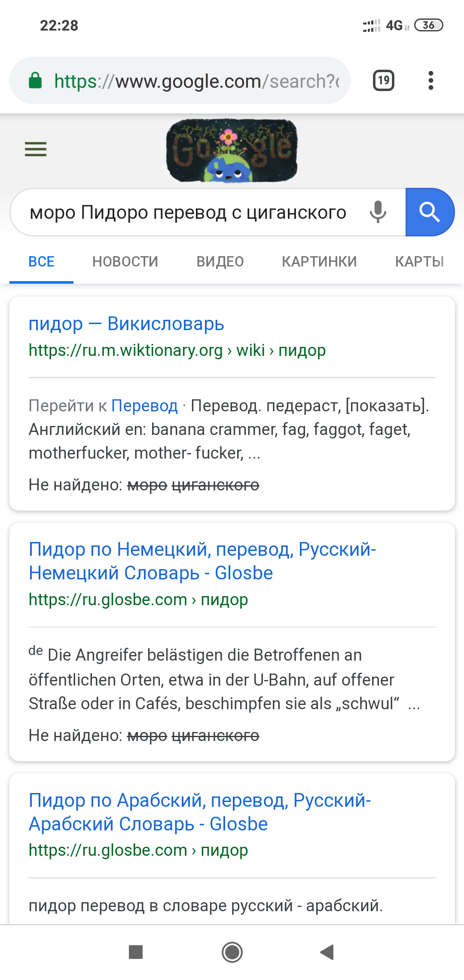Viewport: 464px width, 980px height.
Task: Tap the microphone icon for voice search
Action: click(x=378, y=212)
